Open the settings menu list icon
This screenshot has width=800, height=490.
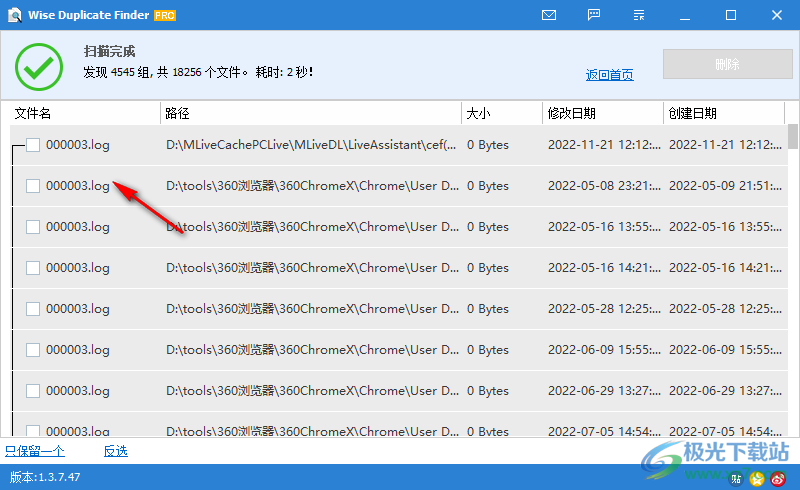point(639,15)
